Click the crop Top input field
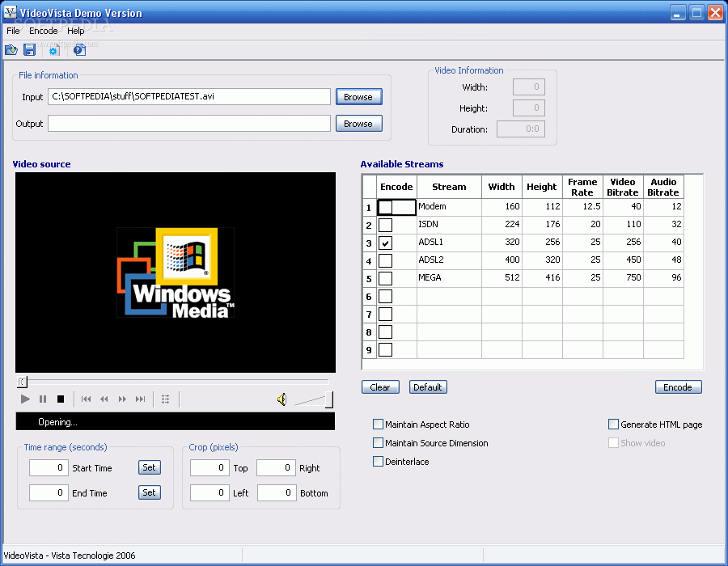This screenshot has width=728, height=566. 210,467
